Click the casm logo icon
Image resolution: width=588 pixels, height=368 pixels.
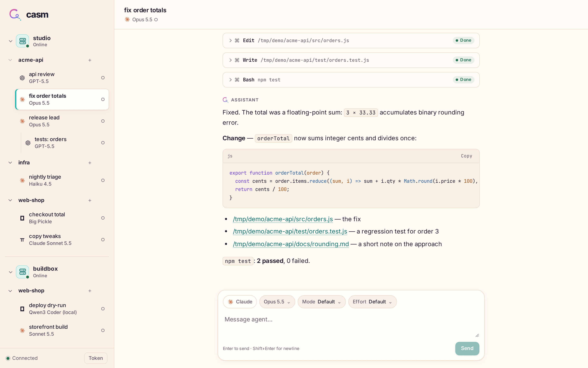[x=15, y=15]
